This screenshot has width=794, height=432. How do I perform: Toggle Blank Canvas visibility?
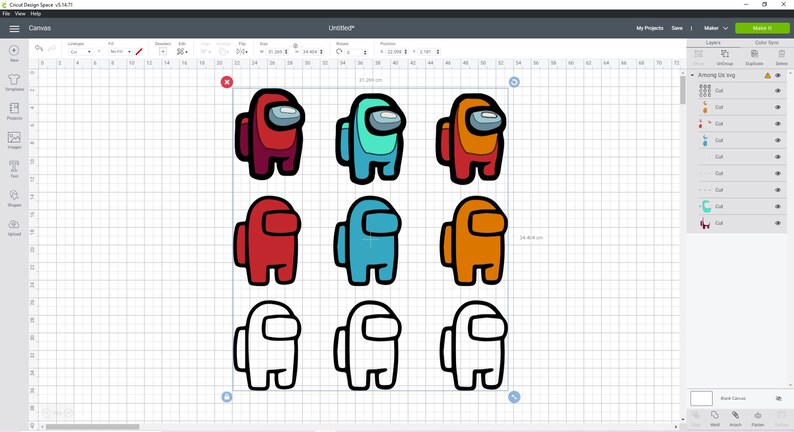click(778, 399)
